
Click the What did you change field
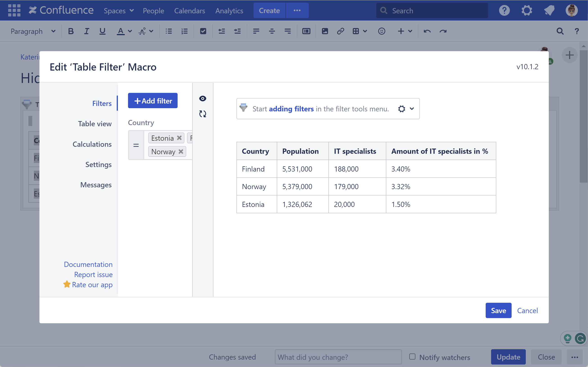(x=338, y=357)
